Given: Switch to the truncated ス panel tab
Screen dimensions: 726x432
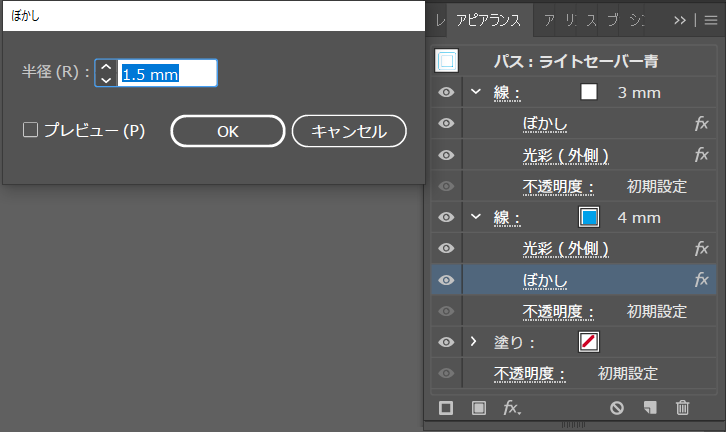Looking at the screenshot, I should [x=592, y=20].
